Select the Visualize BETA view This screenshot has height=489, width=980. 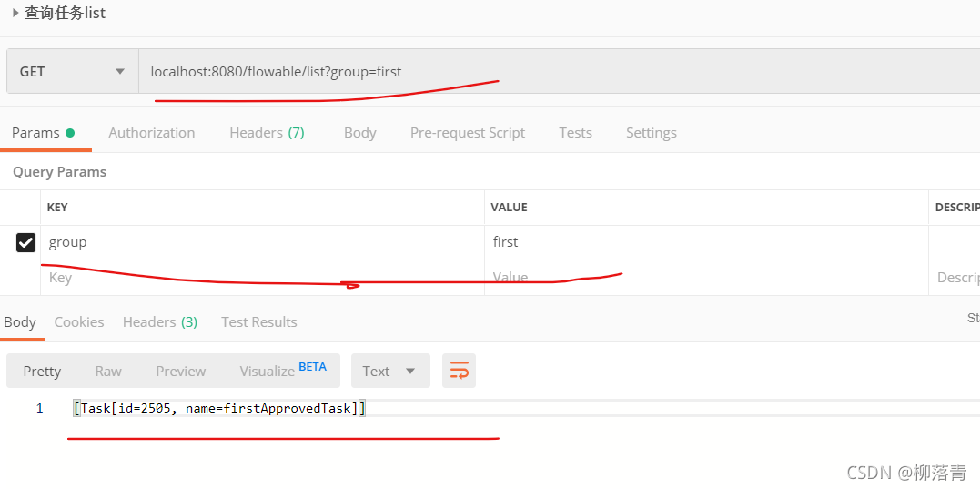pyautogui.click(x=283, y=371)
